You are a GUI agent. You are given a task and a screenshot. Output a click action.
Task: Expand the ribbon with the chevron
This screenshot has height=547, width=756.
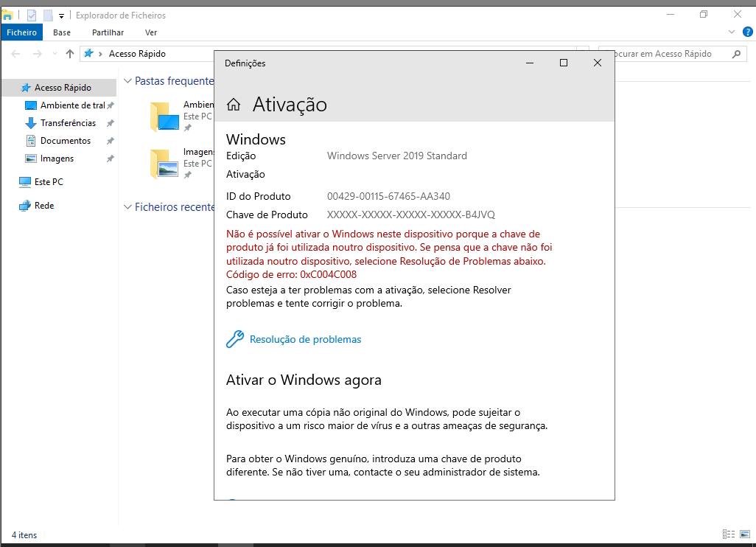point(732,32)
